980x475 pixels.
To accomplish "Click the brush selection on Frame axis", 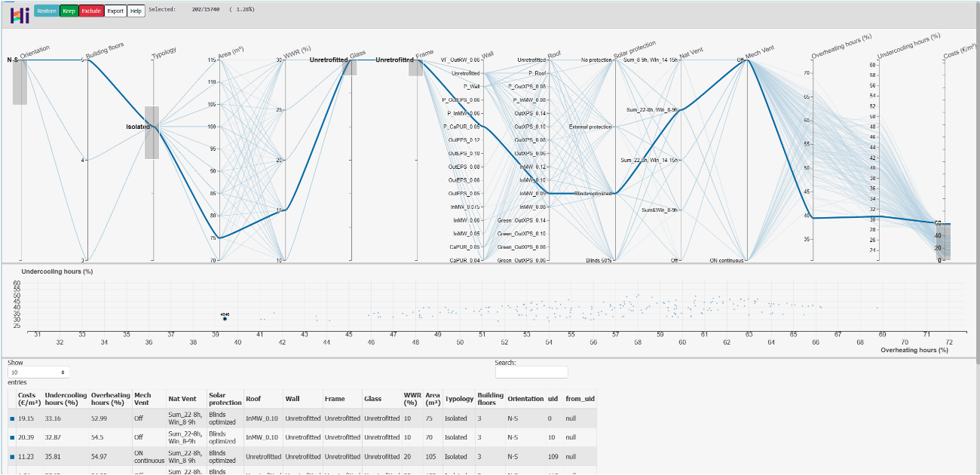I will click(x=416, y=68).
